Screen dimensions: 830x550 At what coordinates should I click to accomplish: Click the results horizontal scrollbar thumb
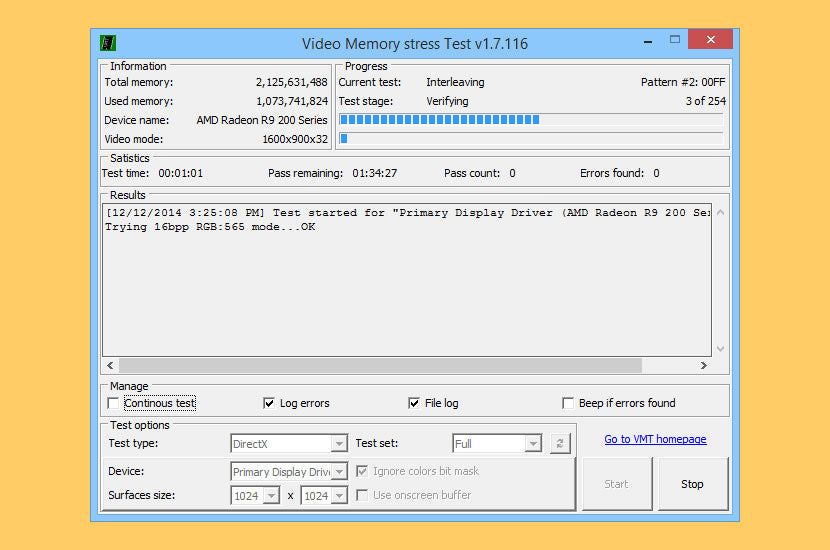point(380,366)
